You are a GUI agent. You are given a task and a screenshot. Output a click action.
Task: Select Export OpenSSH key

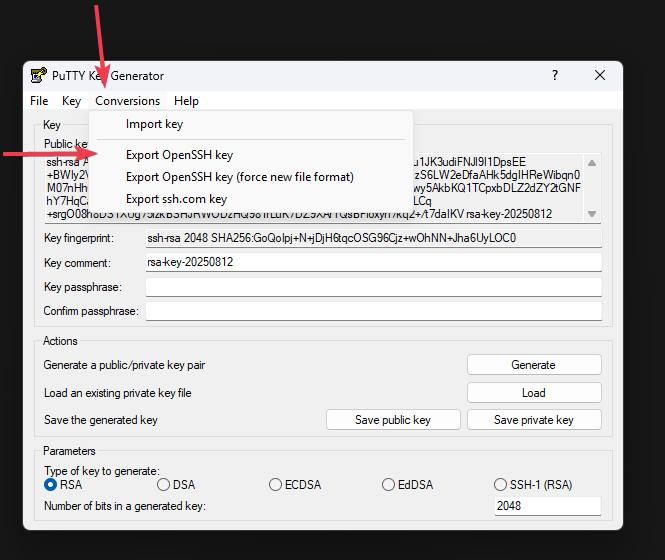(x=251, y=155)
